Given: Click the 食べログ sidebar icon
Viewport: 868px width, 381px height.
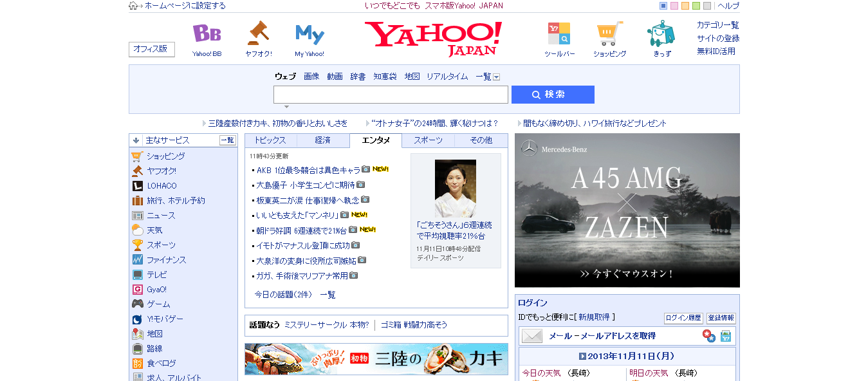Looking at the screenshot, I should point(137,363).
